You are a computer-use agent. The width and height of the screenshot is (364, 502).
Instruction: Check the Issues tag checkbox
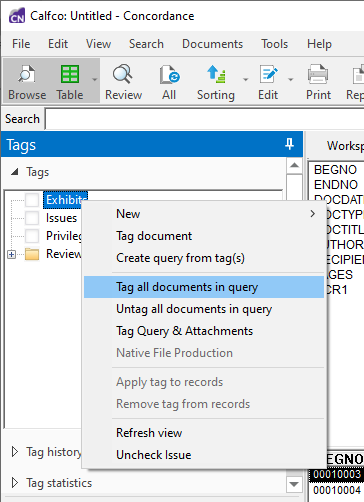click(32, 218)
